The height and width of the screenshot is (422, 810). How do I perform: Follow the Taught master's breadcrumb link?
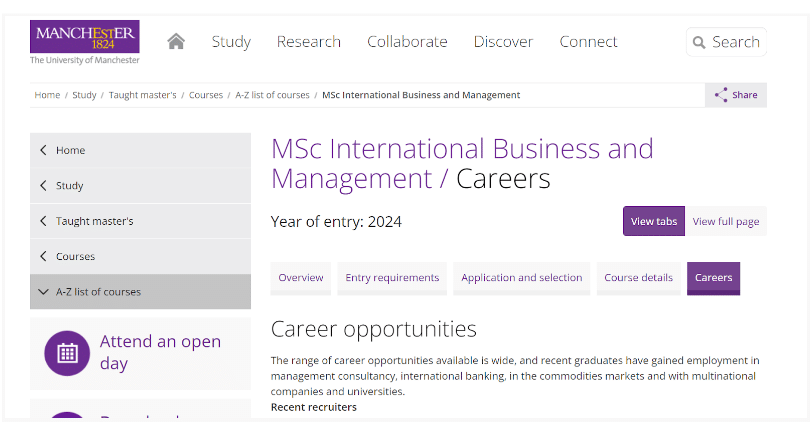[143, 95]
